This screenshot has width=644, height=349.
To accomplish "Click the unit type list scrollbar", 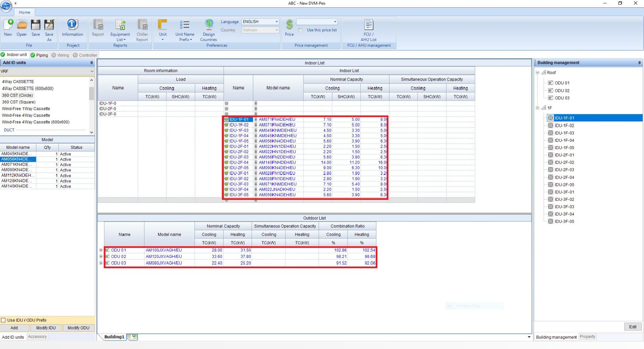I will [x=92, y=94].
